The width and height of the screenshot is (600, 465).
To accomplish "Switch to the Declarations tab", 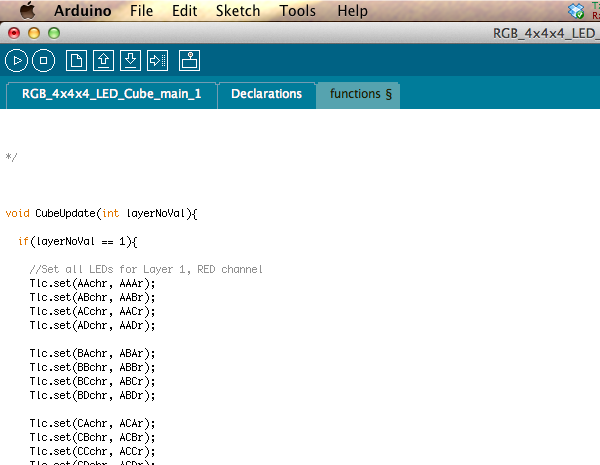I will tap(267, 95).
